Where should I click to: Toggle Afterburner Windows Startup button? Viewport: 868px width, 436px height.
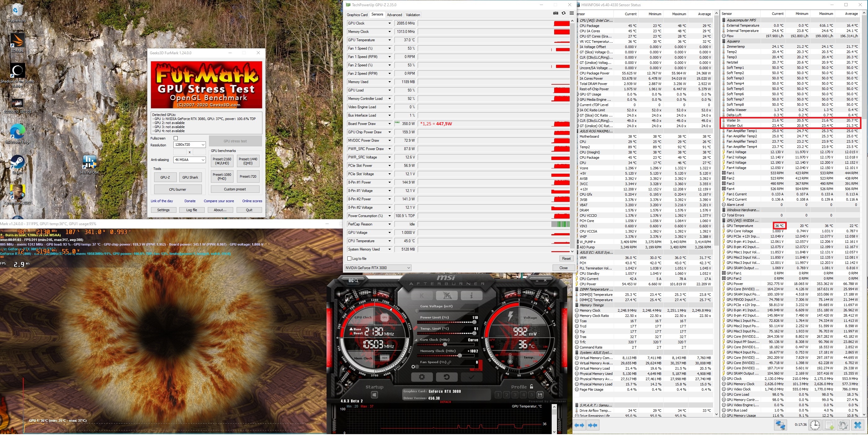(x=374, y=395)
